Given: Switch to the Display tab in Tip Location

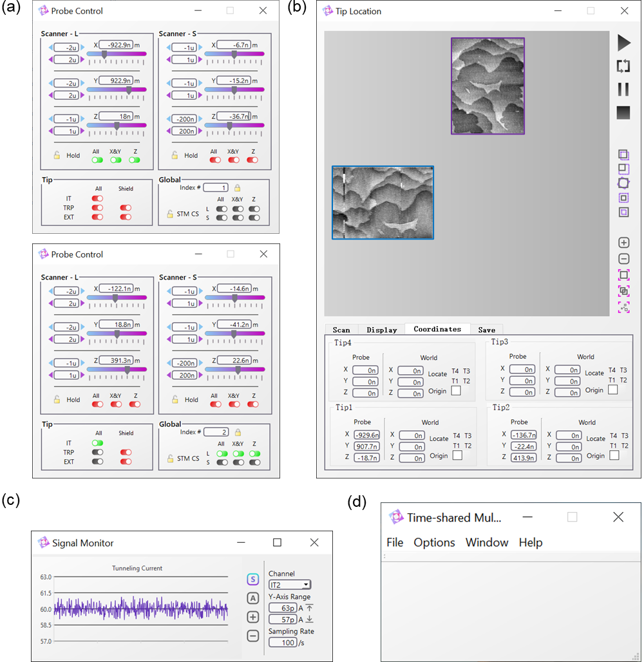Looking at the screenshot, I should (x=382, y=330).
